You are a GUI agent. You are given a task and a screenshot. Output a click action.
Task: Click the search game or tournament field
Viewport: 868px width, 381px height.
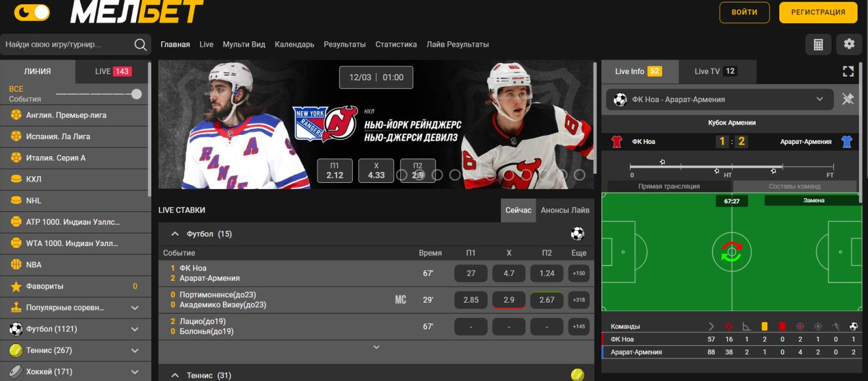click(x=66, y=44)
